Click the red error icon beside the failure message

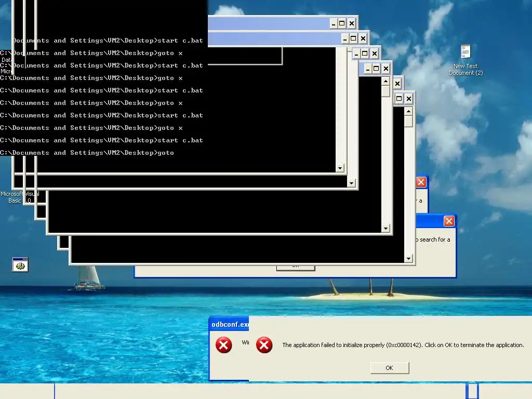pos(264,345)
